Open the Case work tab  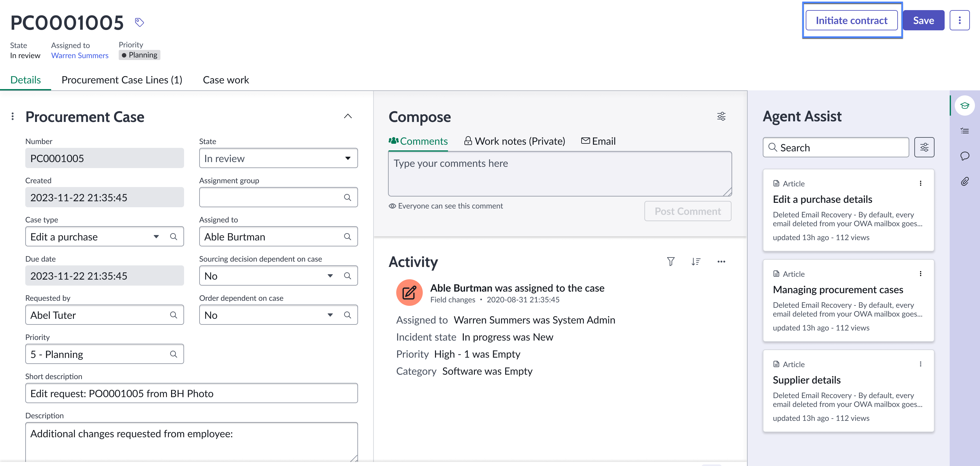click(226, 80)
